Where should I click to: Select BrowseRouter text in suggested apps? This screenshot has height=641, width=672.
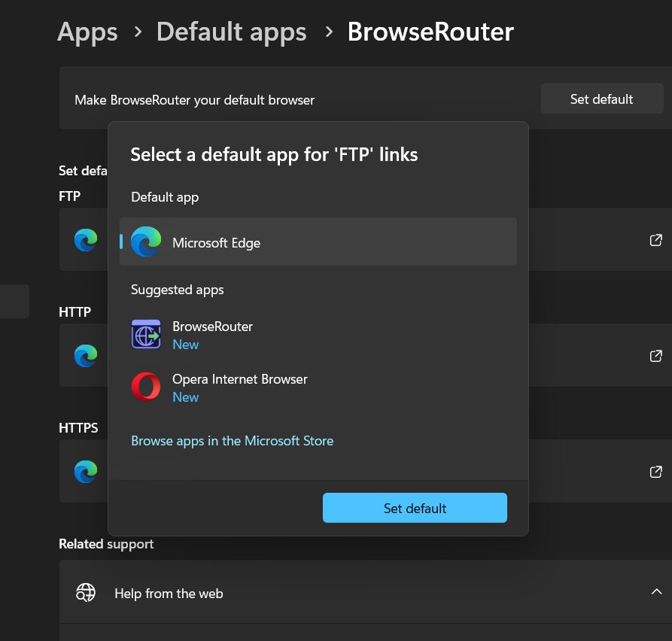212,327
